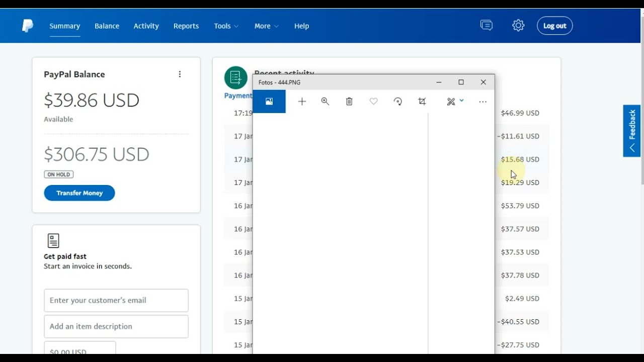Viewport: 644px width, 362px height.
Task: Click the -$40.55 USD transaction amount
Action: [518, 321]
